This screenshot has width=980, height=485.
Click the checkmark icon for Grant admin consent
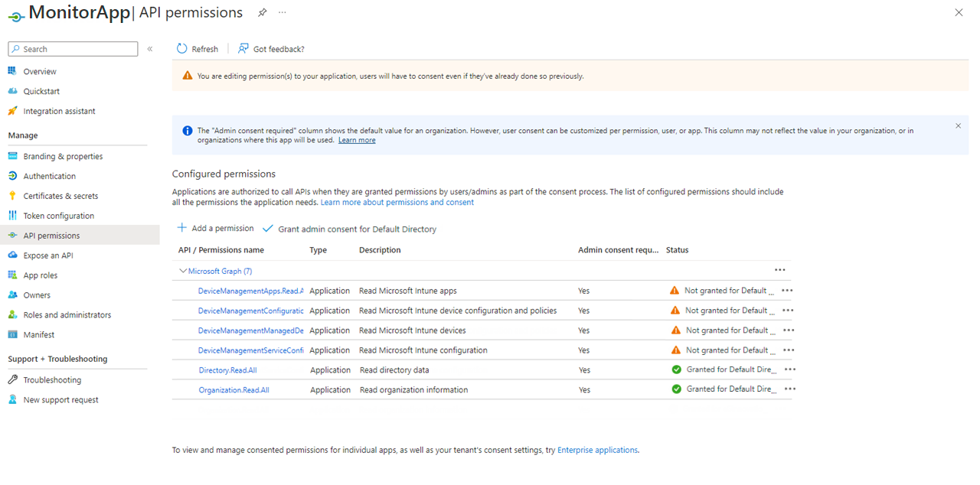pos(268,229)
